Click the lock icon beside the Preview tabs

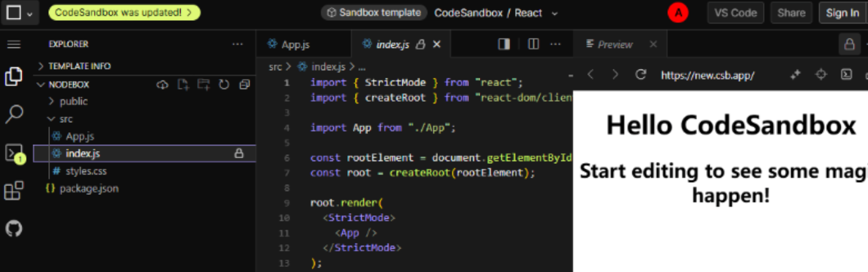848,44
